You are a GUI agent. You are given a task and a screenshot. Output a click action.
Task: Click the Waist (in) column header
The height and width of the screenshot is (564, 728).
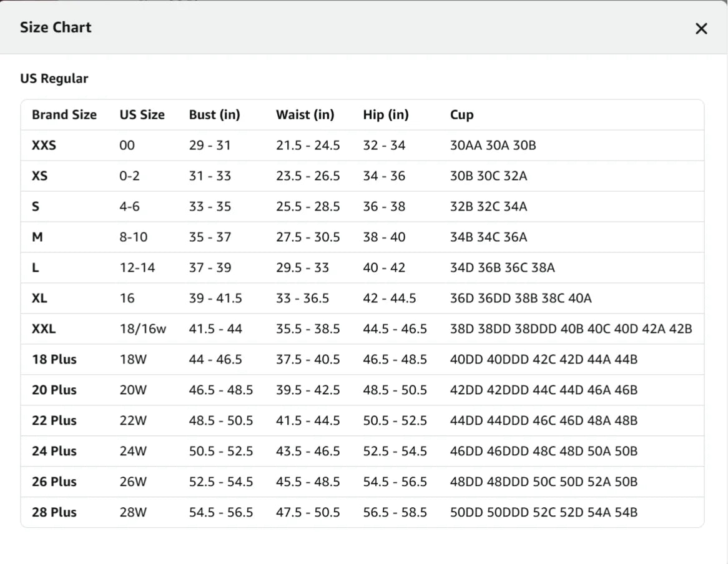pyautogui.click(x=305, y=115)
